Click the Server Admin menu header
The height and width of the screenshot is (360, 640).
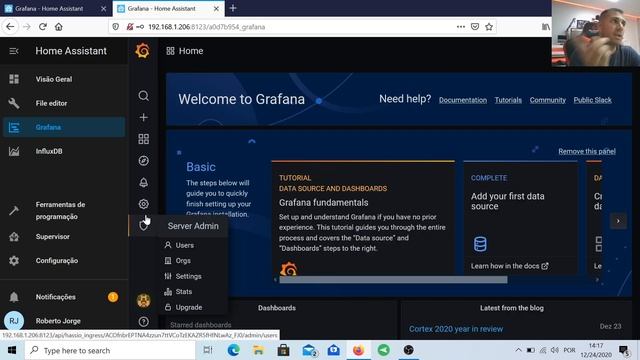tap(193, 226)
